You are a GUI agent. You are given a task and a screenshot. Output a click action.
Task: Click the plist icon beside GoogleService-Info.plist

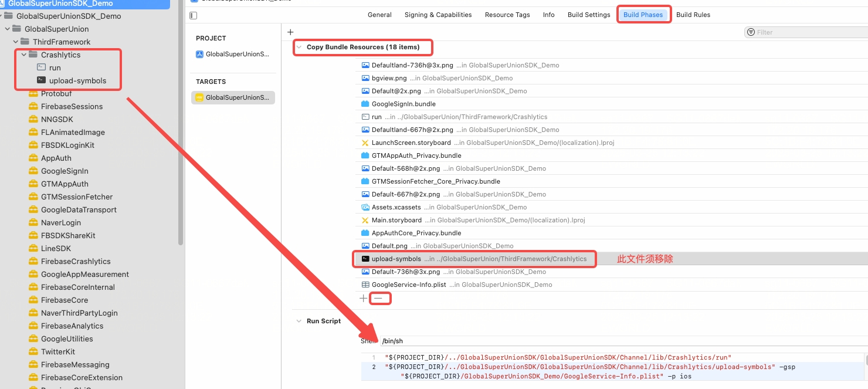(365, 285)
